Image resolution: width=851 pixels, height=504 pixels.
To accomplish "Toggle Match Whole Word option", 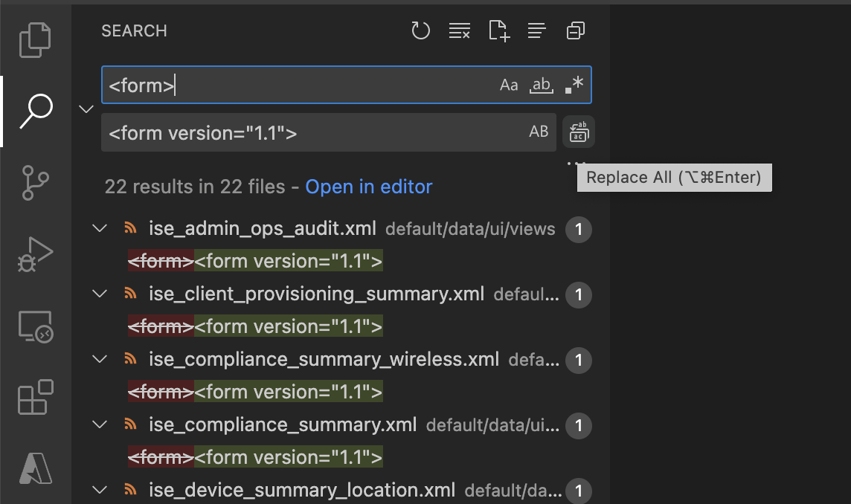I will tap(541, 85).
